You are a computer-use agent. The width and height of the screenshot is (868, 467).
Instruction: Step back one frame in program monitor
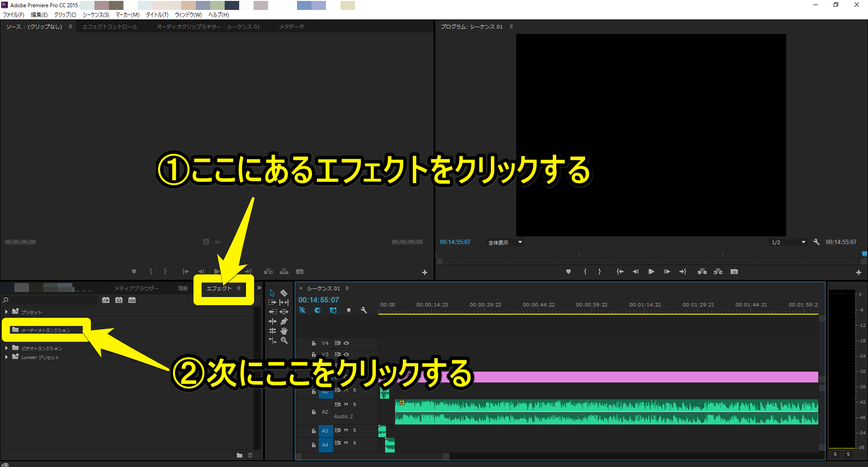tap(636, 272)
